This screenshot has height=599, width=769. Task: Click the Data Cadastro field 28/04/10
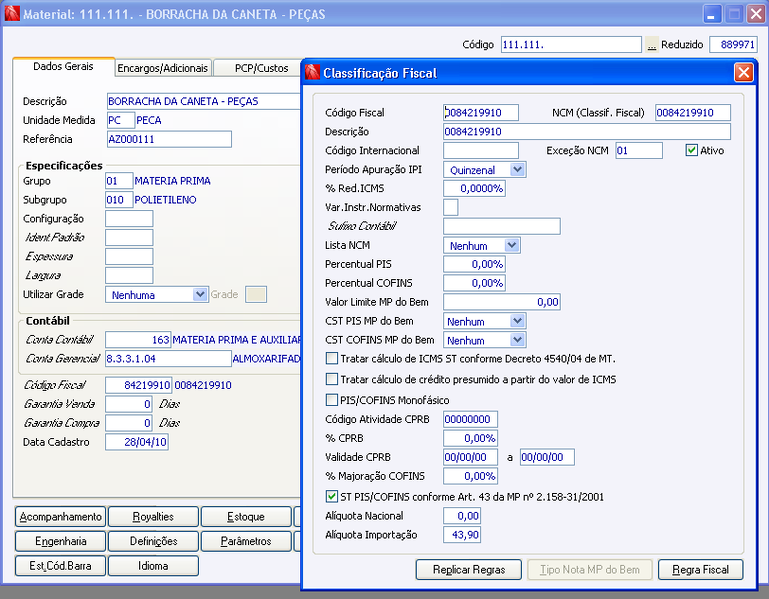tap(137, 442)
